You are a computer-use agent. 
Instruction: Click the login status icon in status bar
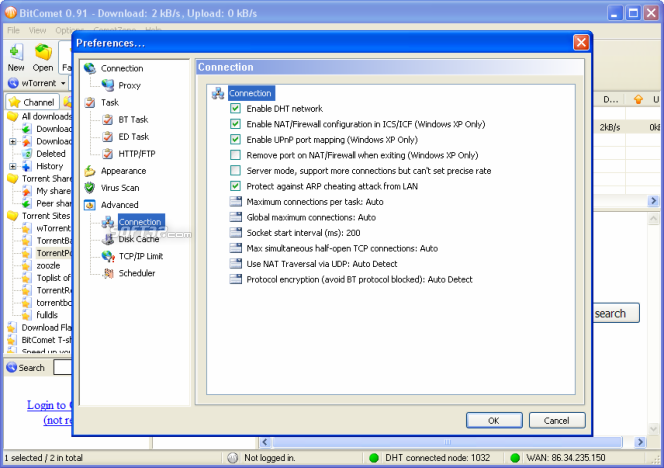tap(232, 458)
